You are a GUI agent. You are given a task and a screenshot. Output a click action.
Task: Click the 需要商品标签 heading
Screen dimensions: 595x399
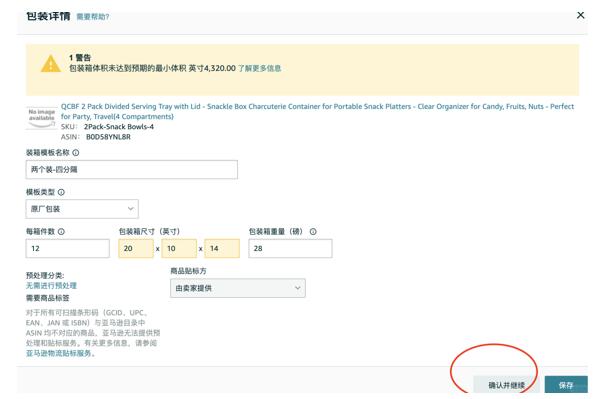47,298
